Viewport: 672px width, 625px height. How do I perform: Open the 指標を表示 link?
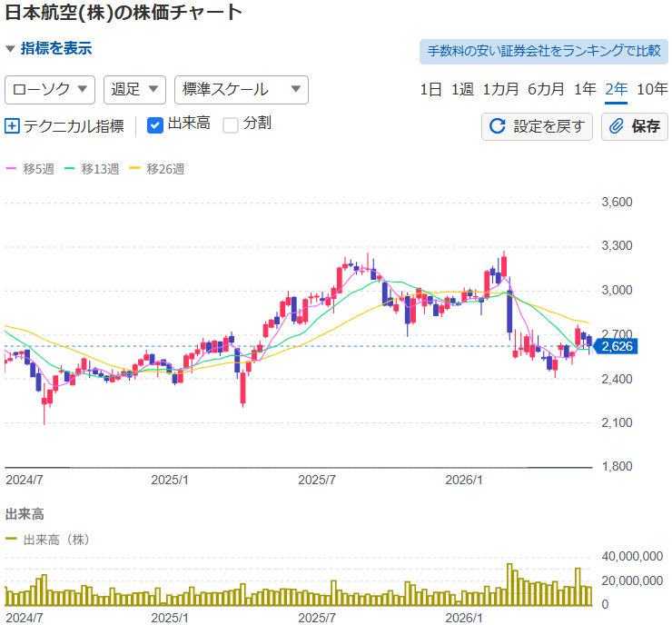click(x=56, y=48)
